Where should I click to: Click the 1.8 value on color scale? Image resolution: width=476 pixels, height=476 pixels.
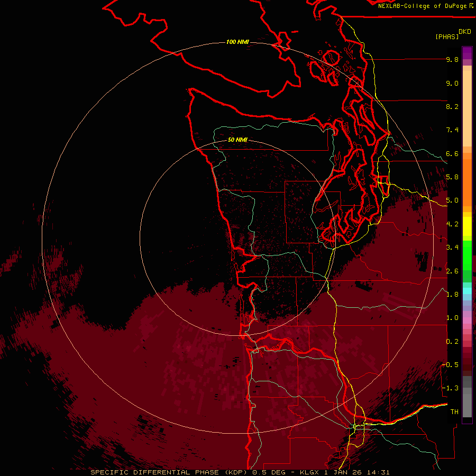tap(452, 294)
